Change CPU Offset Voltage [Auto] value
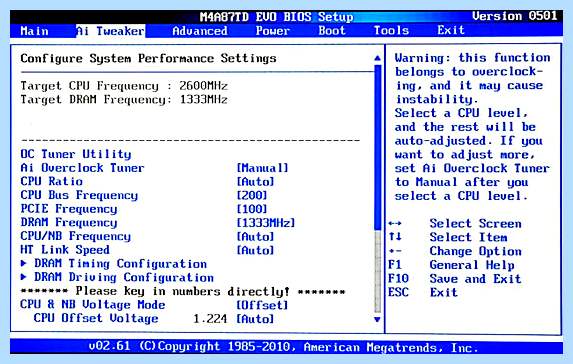 tap(255, 319)
